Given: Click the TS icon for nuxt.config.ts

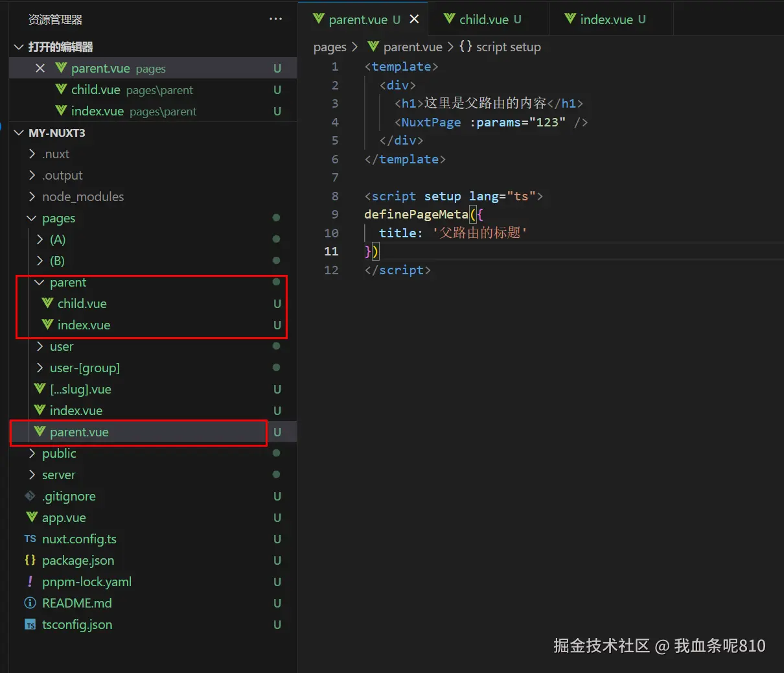Looking at the screenshot, I should (30, 539).
